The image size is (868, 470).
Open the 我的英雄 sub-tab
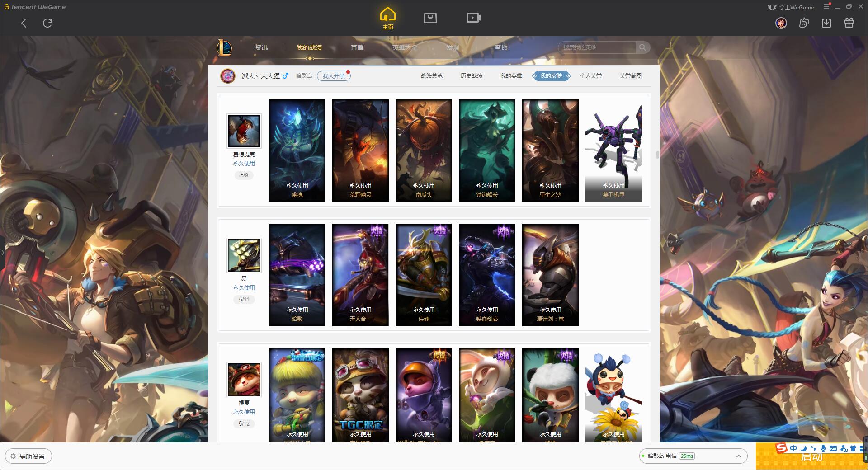tap(511, 76)
